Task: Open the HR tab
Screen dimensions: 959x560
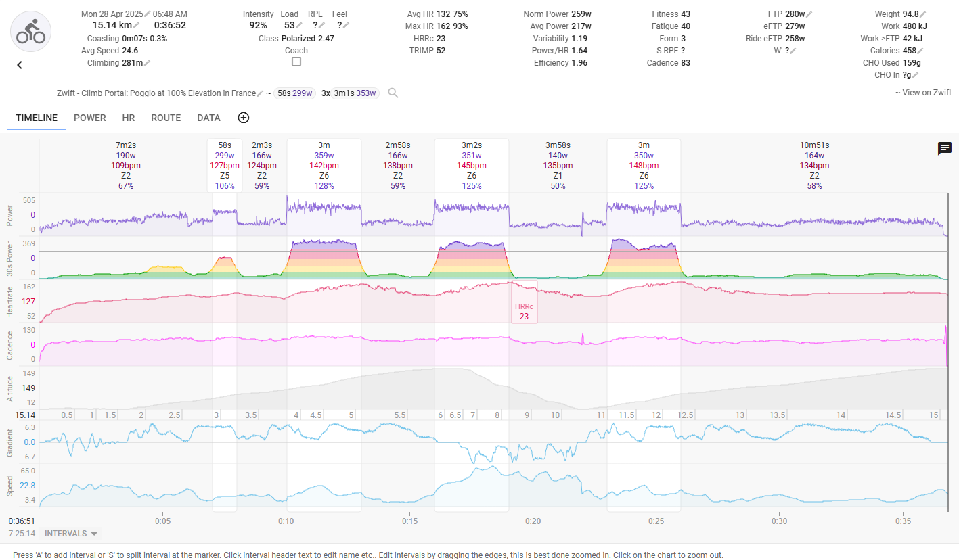Action: tap(129, 118)
